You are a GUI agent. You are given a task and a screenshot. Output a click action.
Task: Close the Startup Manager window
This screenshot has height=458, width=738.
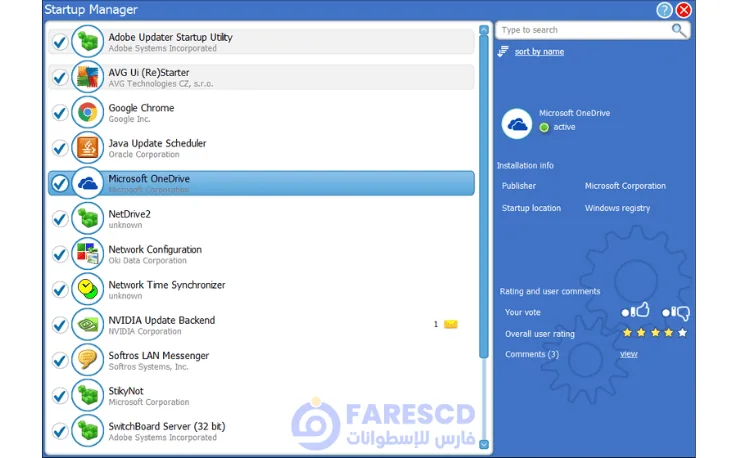click(x=683, y=10)
